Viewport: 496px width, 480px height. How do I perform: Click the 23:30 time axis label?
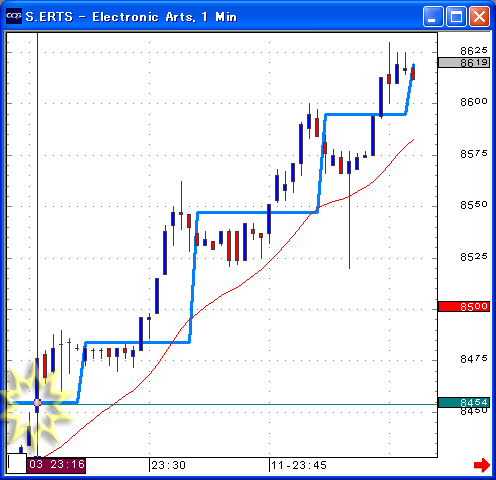click(x=168, y=465)
